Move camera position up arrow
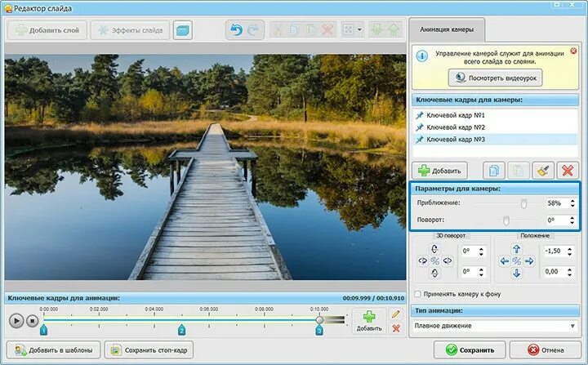 pyautogui.click(x=516, y=249)
